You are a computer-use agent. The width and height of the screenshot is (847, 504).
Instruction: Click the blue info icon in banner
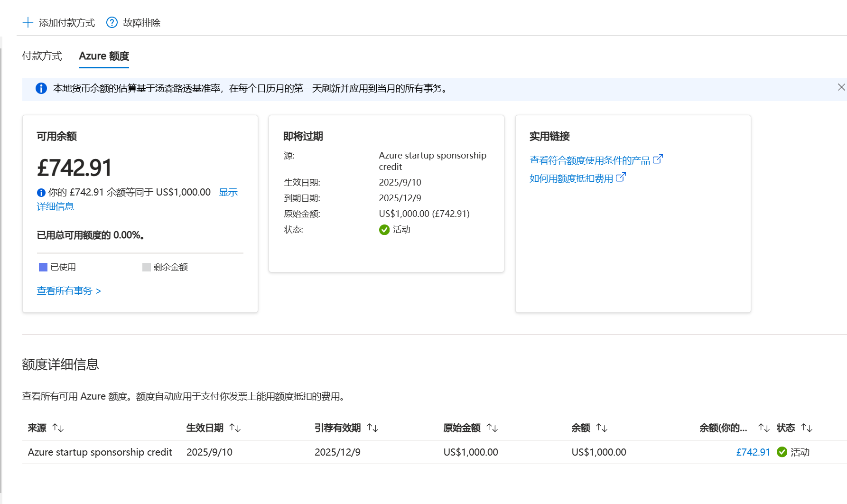pos(41,89)
